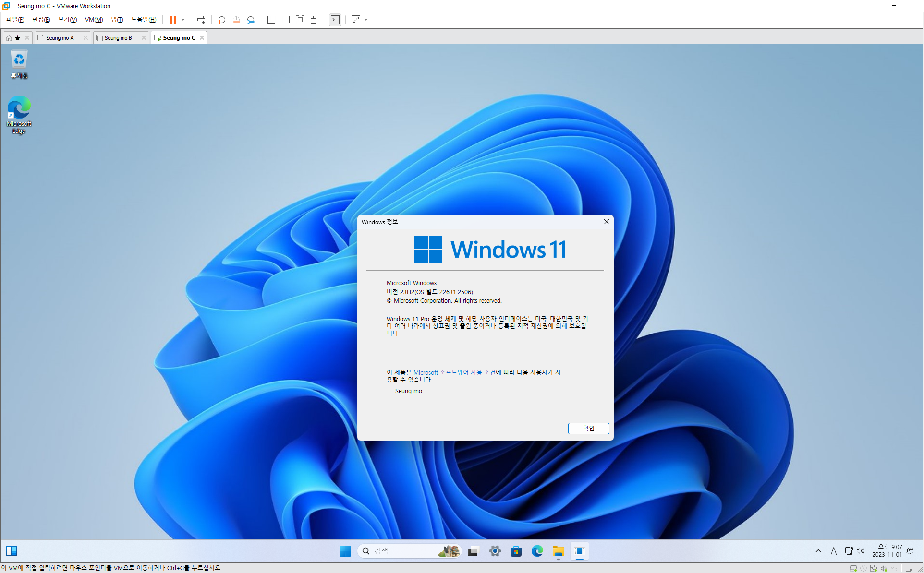The image size is (924, 573).
Task: Open guest Settings gear on taskbar
Action: click(495, 551)
